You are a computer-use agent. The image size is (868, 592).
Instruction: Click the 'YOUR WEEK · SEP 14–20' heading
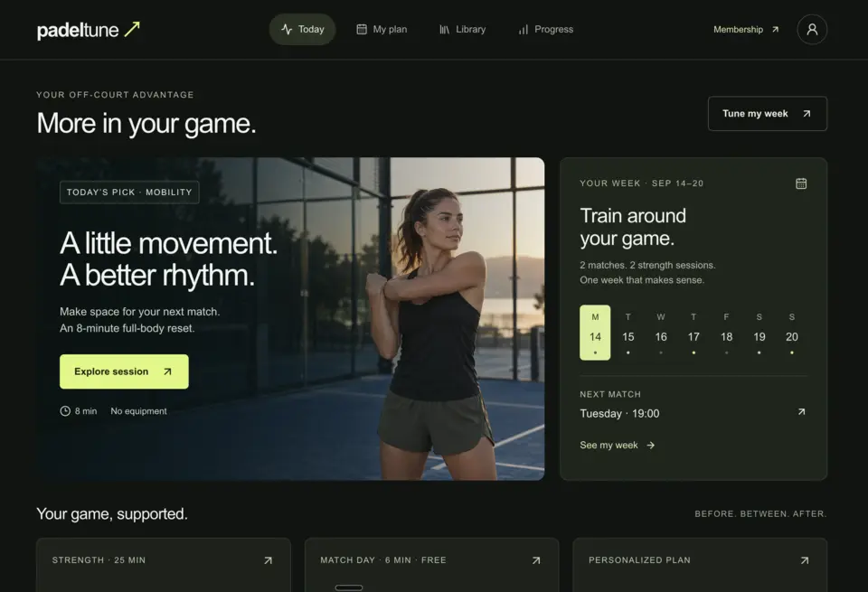click(642, 183)
